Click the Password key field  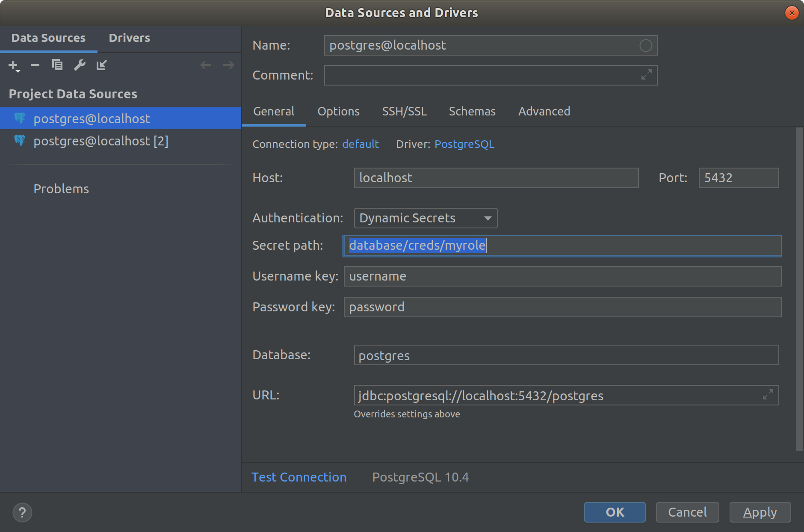click(x=562, y=307)
